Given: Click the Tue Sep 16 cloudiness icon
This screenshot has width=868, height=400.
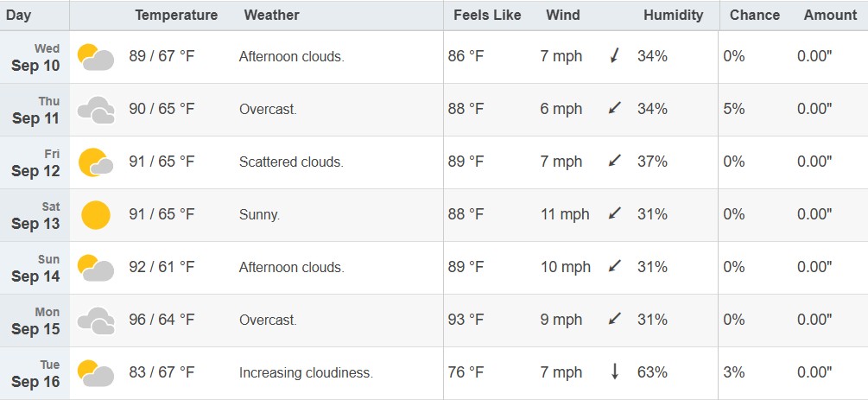Looking at the screenshot, I should (x=96, y=373).
